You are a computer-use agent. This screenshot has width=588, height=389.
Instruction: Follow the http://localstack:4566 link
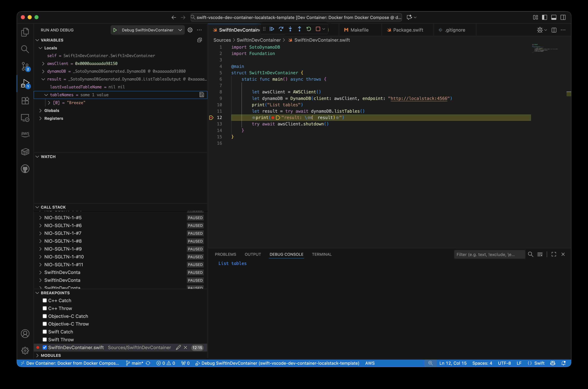click(x=419, y=98)
